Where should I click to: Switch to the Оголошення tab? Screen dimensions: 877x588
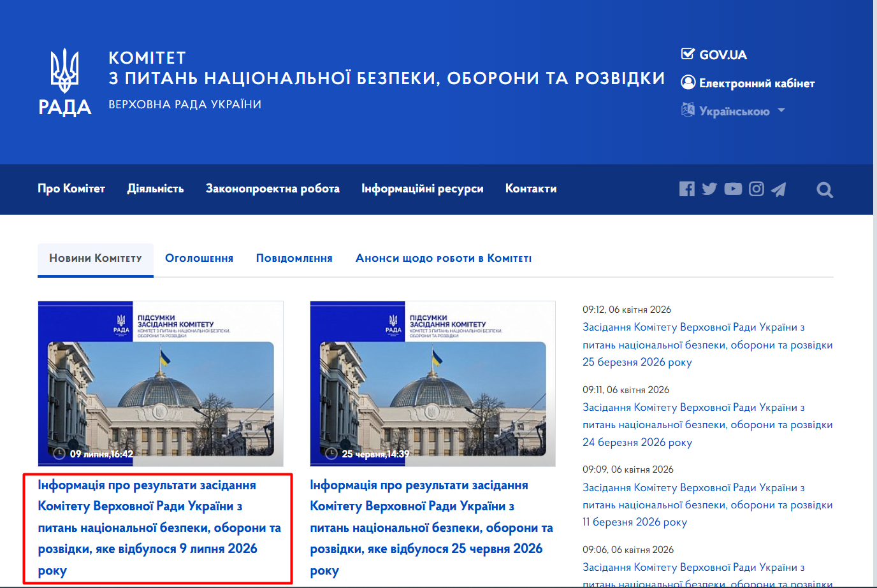click(199, 258)
